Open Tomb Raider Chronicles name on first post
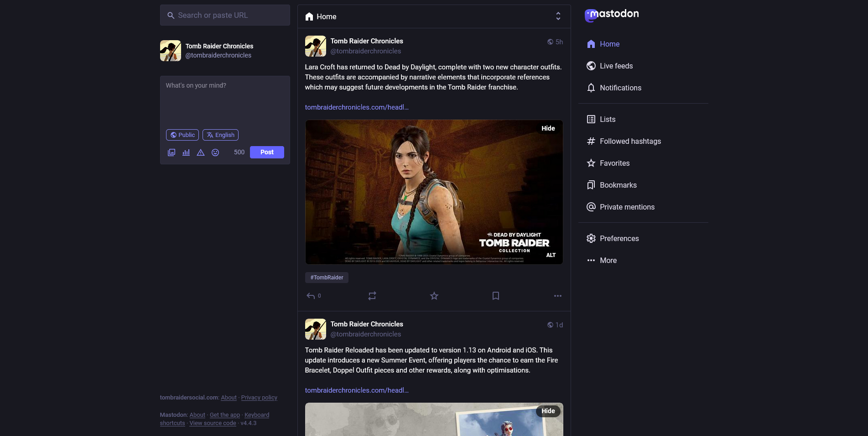This screenshot has height=436, width=868. 367,41
